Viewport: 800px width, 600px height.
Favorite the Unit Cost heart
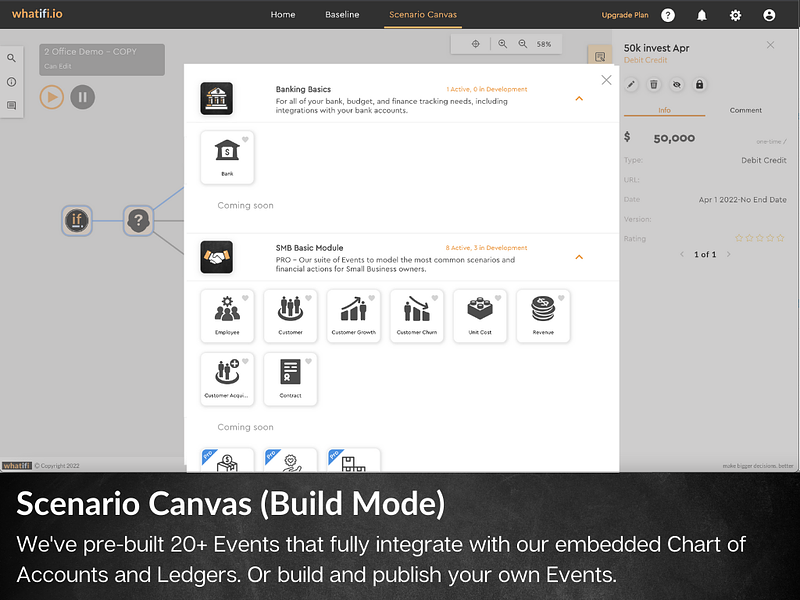tap(498, 298)
